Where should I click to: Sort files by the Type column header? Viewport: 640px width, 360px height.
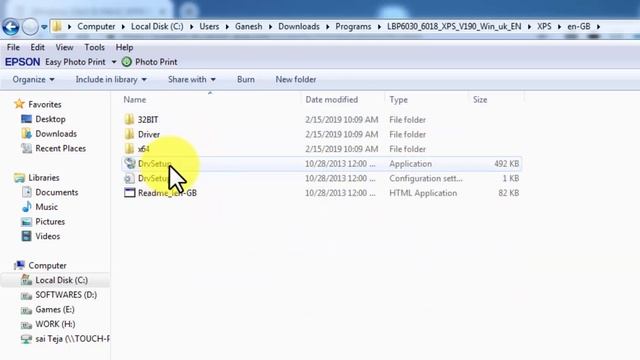[x=398, y=100]
